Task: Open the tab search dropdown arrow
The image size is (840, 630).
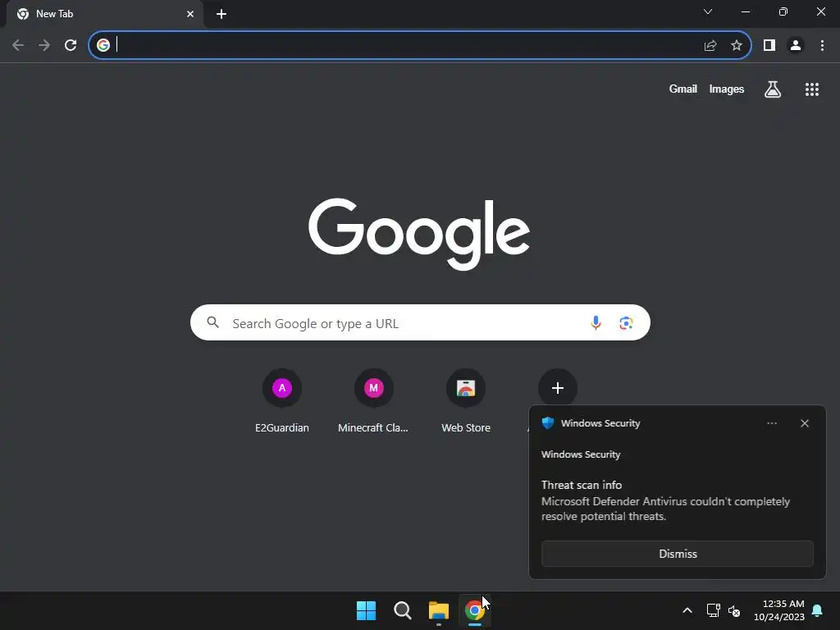Action: (x=708, y=11)
